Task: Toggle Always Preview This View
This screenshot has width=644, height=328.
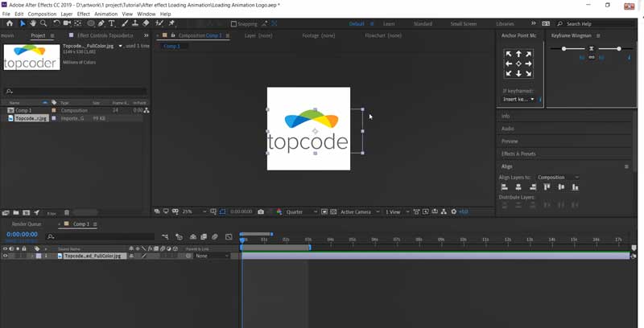Action: [157, 212]
